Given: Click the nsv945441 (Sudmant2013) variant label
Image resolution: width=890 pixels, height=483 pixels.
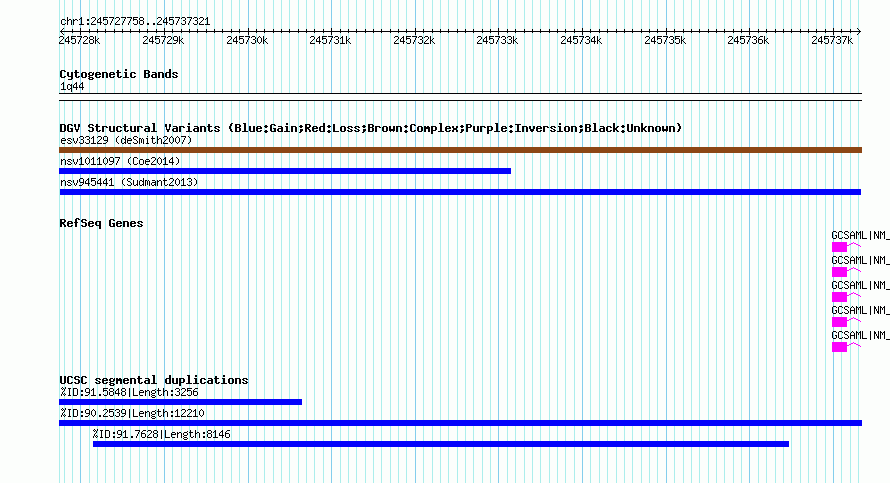Looking at the screenshot, I should click(129, 182).
